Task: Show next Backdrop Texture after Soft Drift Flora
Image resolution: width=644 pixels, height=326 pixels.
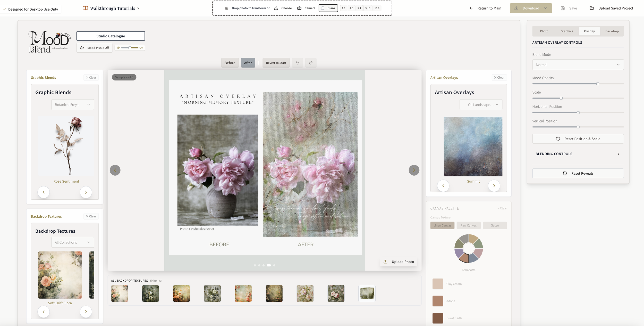Action: click(x=86, y=312)
